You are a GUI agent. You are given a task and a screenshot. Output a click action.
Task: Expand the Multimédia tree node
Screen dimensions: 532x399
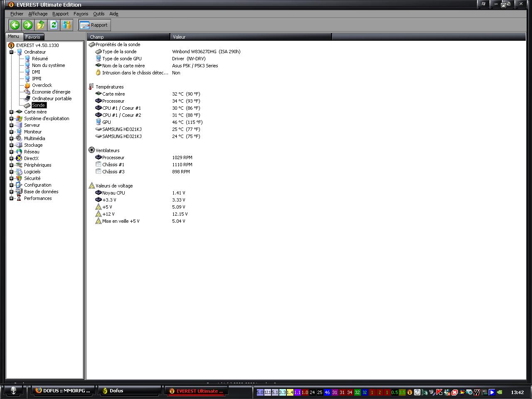pos(12,138)
